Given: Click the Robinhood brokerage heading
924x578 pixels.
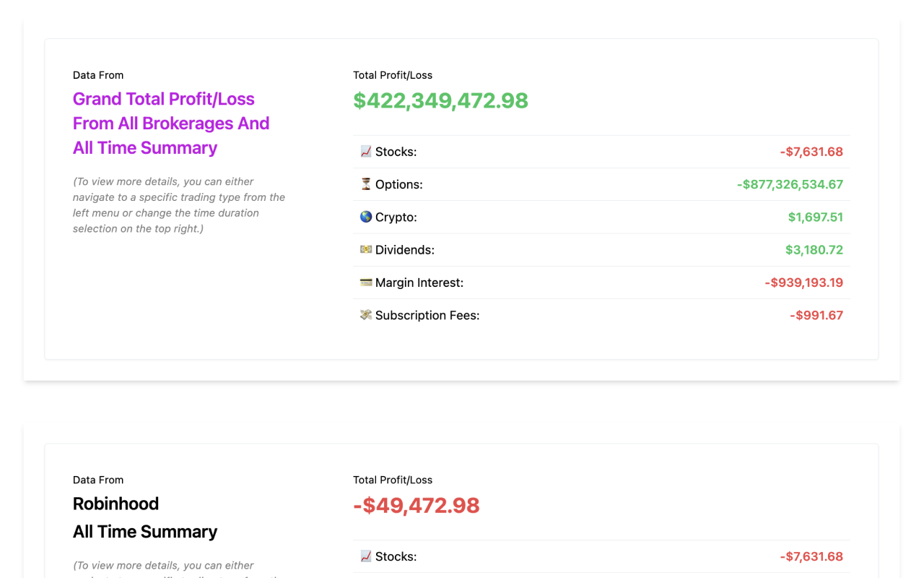Looking at the screenshot, I should click(x=115, y=504).
